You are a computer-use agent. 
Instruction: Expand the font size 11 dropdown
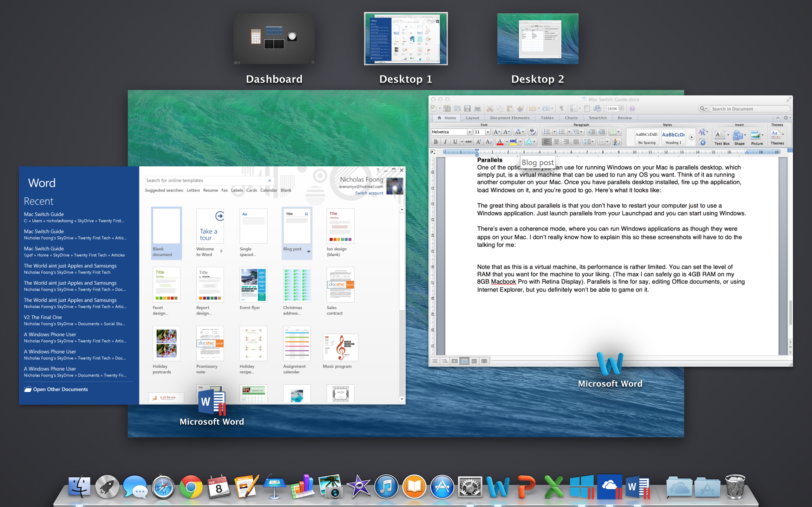pyautogui.click(x=488, y=132)
